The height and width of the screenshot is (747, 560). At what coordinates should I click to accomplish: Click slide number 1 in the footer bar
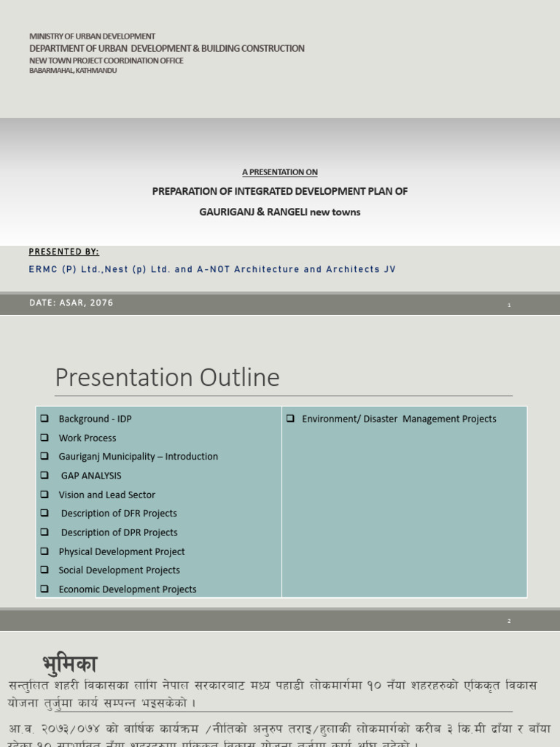pyautogui.click(x=509, y=305)
